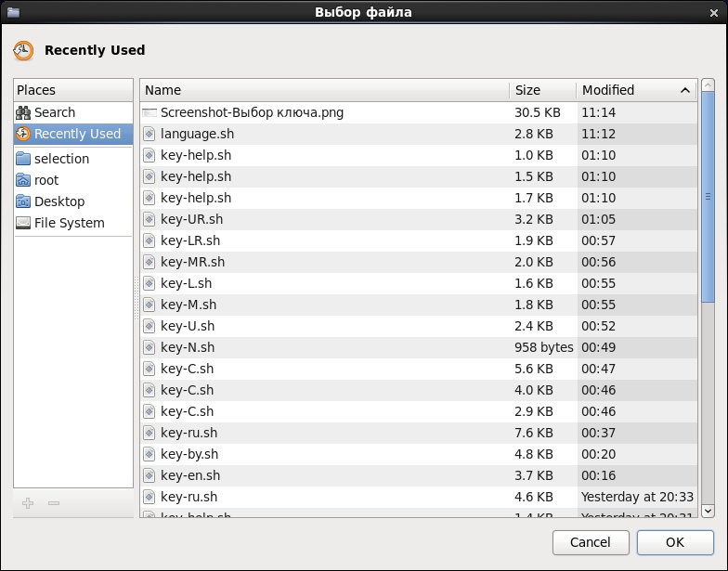Select key-C.sh sized 4.0 KB

point(419,390)
